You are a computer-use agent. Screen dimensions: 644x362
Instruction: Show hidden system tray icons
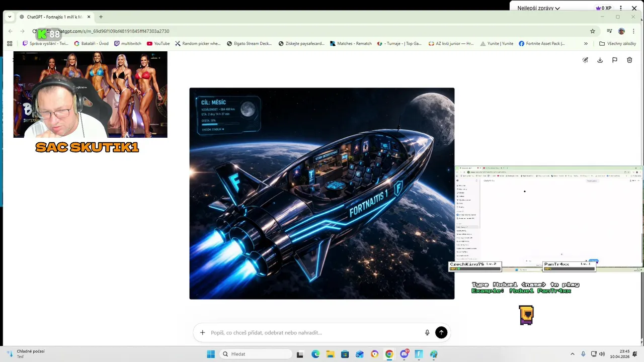point(572,354)
